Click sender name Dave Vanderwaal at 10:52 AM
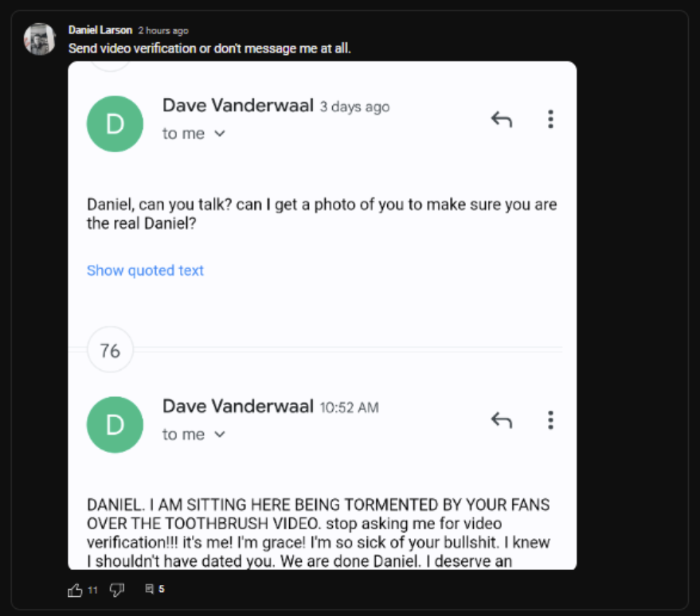Viewport: 700px width, 616px height. click(x=238, y=407)
